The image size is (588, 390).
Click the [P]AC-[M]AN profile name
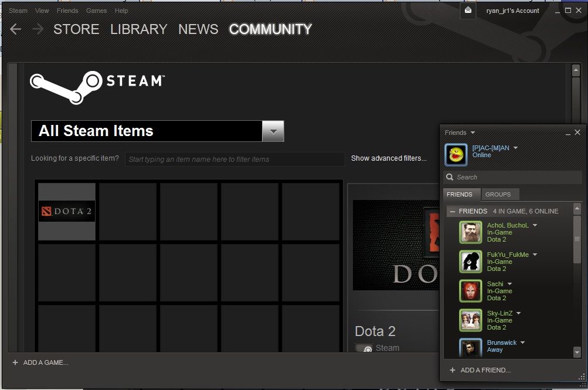click(x=491, y=148)
